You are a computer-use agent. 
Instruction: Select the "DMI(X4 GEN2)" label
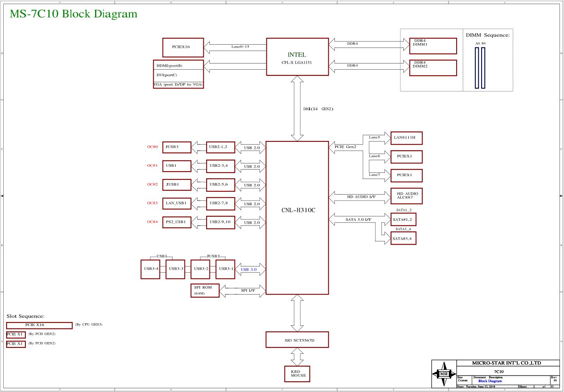click(x=318, y=109)
